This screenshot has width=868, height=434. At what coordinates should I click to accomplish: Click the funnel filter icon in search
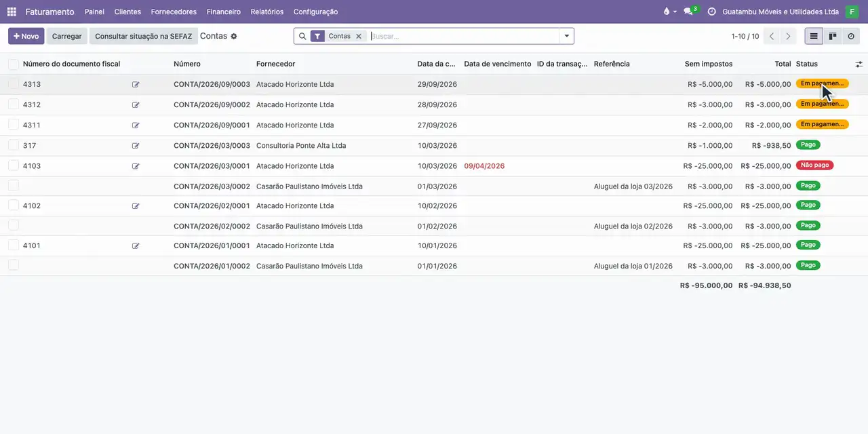point(317,36)
